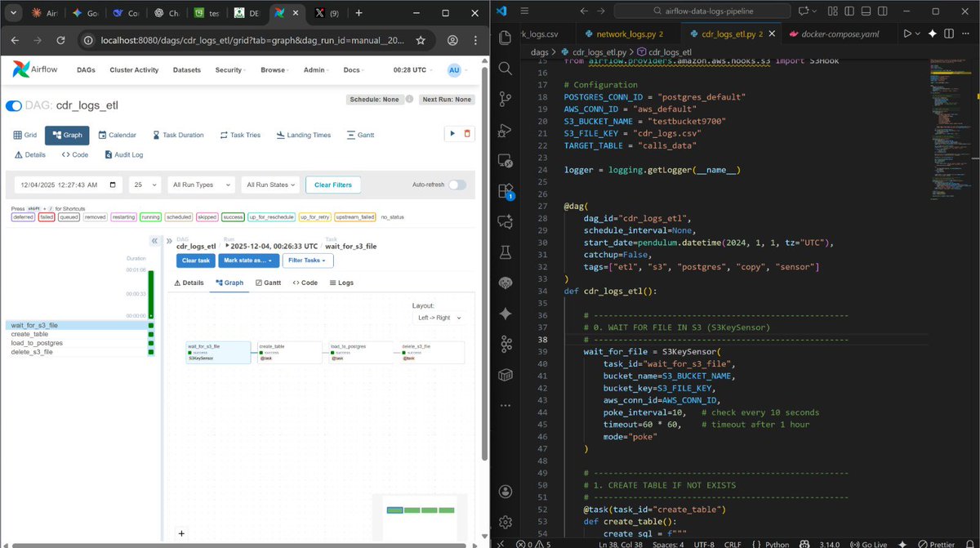
Task: Click the Clear Filters button
Action: point(332,185)
